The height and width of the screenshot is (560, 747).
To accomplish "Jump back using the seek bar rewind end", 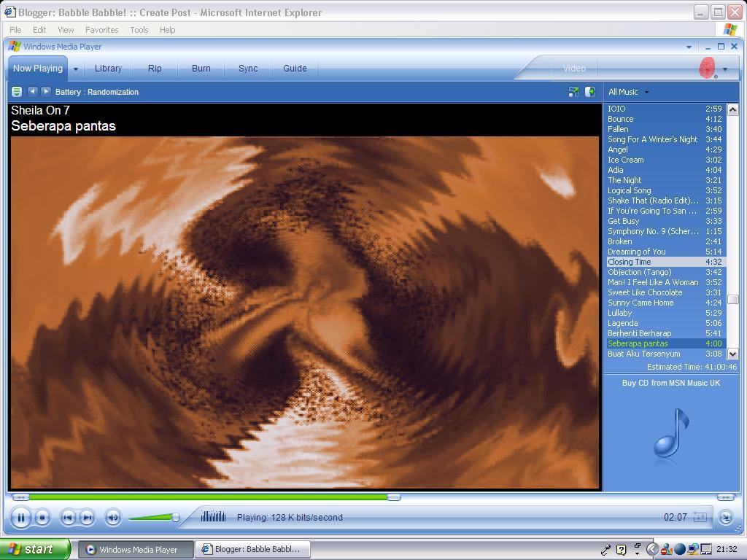I will [x=20, y=497].
